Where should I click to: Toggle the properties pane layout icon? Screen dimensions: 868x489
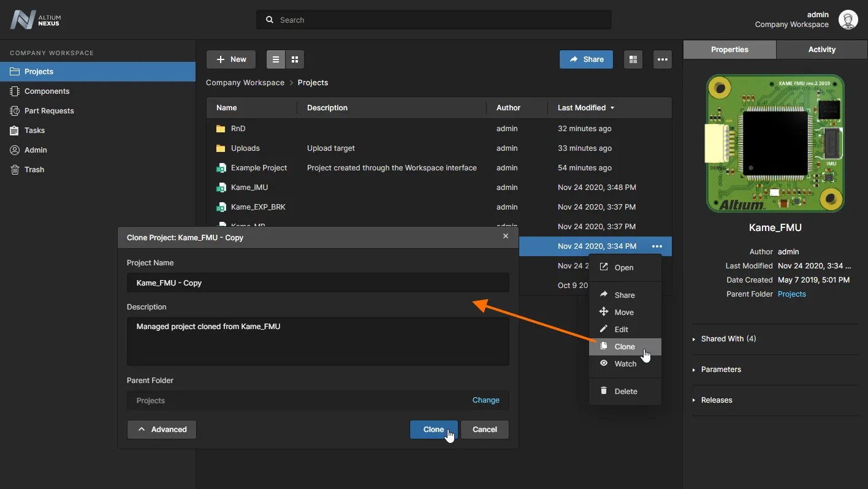coord(633,59)
